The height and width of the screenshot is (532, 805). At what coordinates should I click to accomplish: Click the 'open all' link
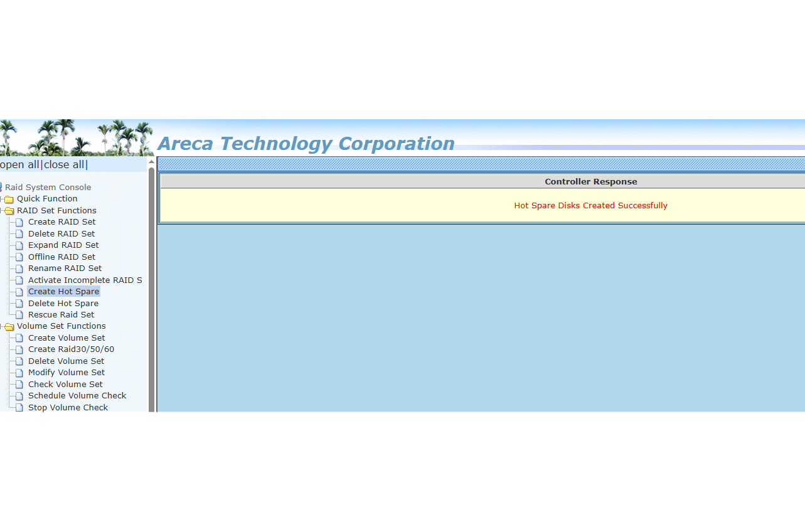coord(19,165)
